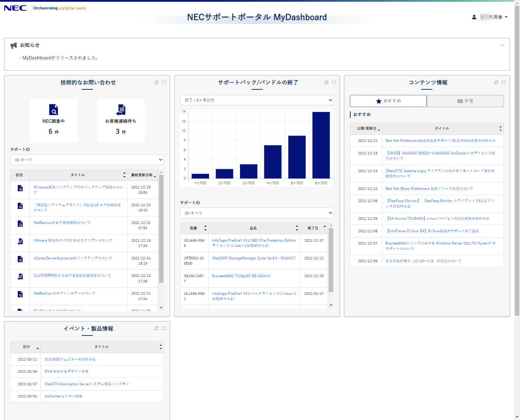
Task: Open InfoFrame Dr.Sum EA support end notice
Action: [x=432, y=231]
